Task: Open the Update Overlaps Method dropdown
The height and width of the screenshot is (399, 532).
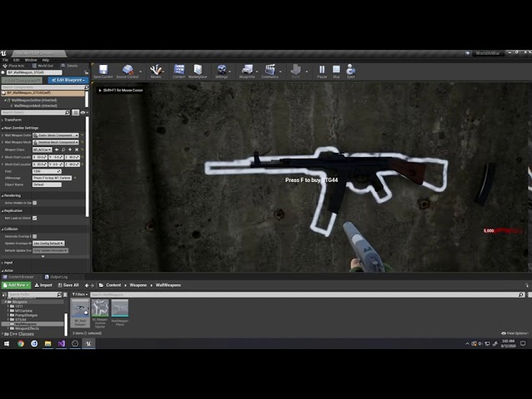Action: (48, 244)
